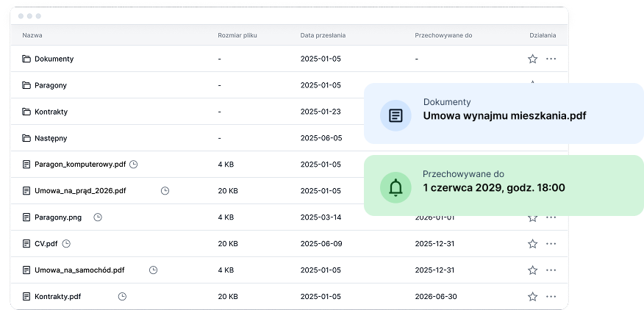Click clock icon next to Paragon_komputerowy.pdf

(134, 165)
